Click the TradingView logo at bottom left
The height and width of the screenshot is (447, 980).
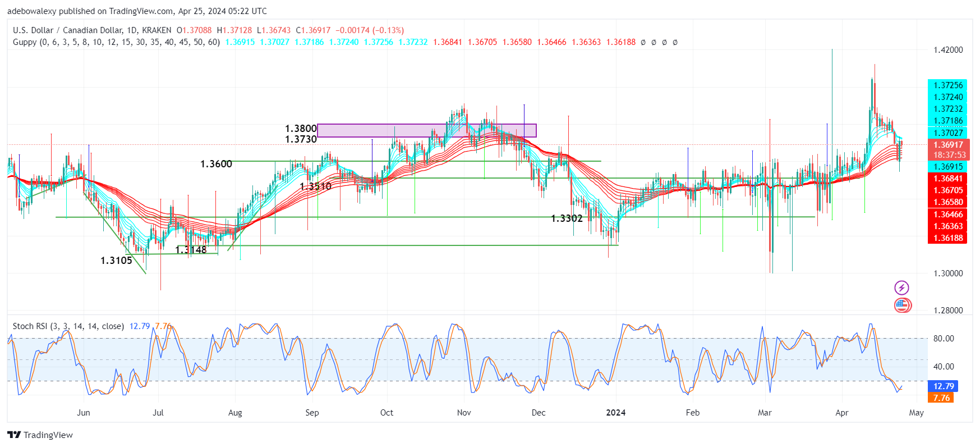40,435
